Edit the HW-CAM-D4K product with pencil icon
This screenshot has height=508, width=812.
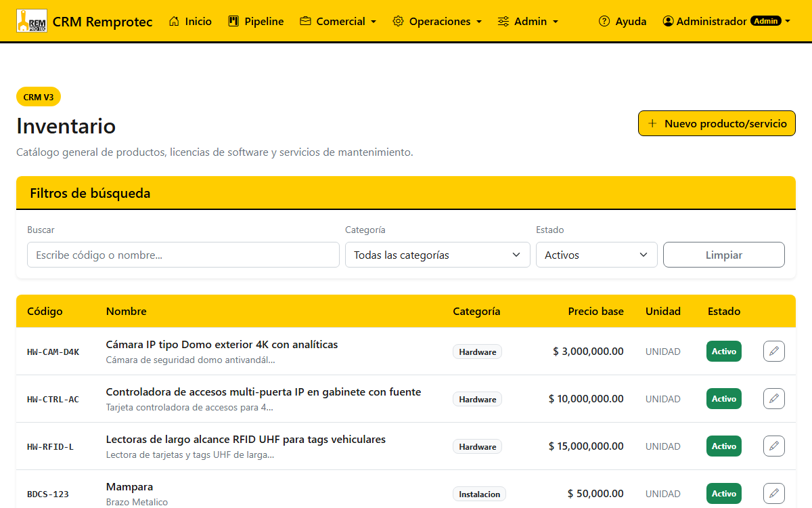point(774,352)
